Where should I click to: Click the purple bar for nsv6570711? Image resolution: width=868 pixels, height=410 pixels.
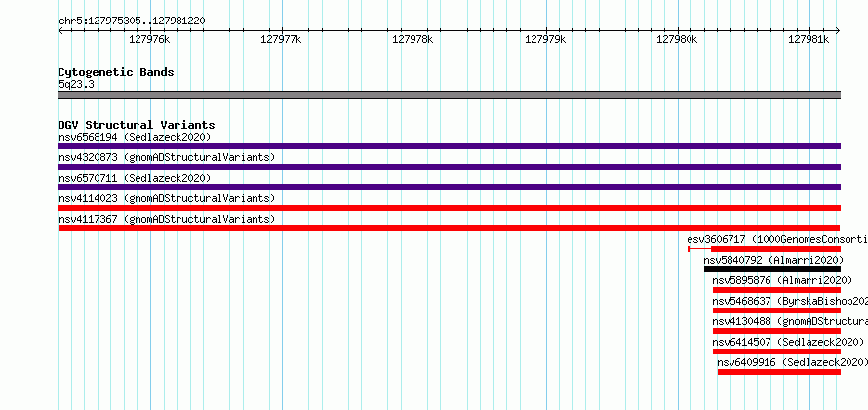click(449, 187)
